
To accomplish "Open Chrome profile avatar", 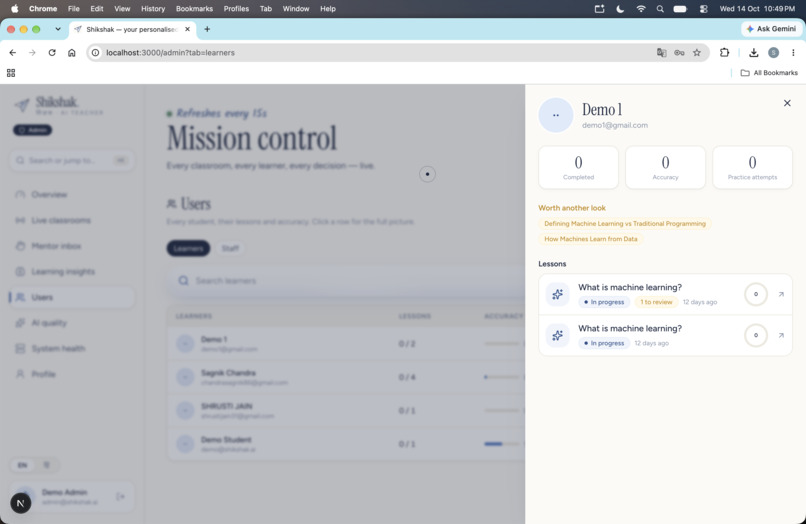I will pyautogui.click(x=774, y=52).
